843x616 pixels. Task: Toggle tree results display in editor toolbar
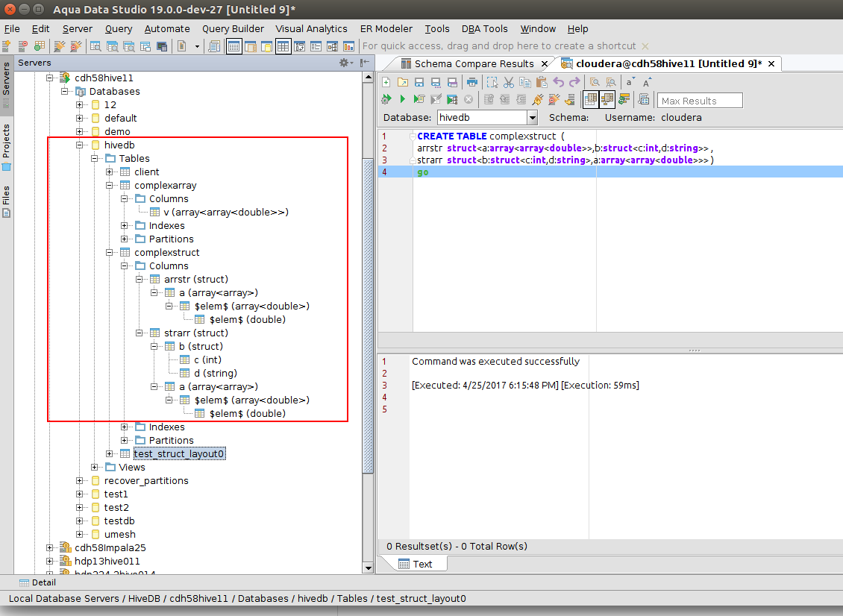(607, 99)
